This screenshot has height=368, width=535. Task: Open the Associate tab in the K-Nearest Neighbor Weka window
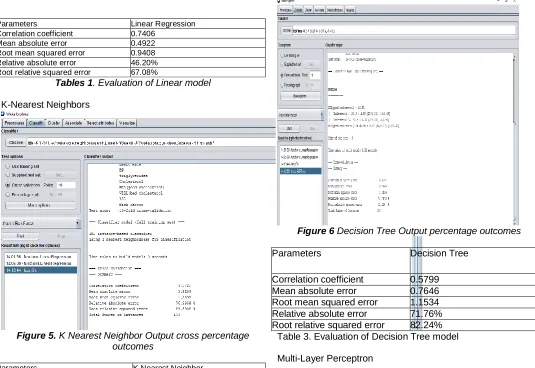[73, 123]
